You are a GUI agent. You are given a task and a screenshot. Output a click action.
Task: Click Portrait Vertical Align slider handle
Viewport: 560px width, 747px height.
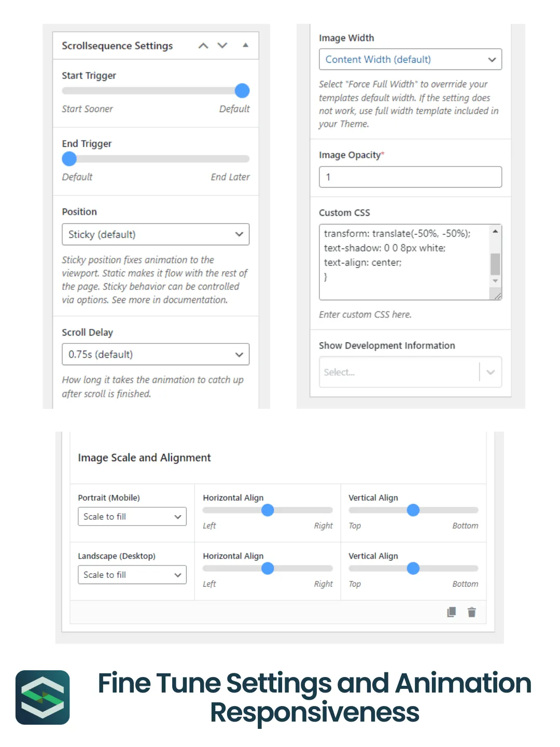413,510
